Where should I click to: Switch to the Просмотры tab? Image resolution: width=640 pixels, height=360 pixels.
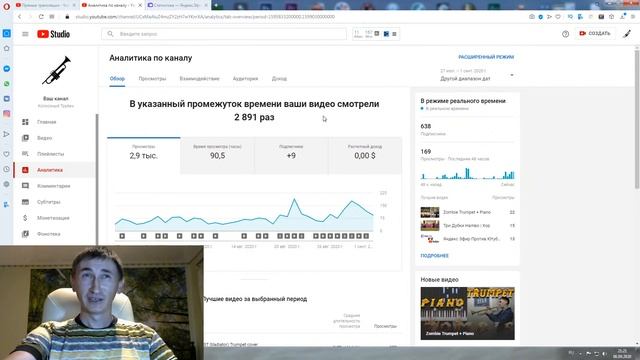tap(152, 78)
